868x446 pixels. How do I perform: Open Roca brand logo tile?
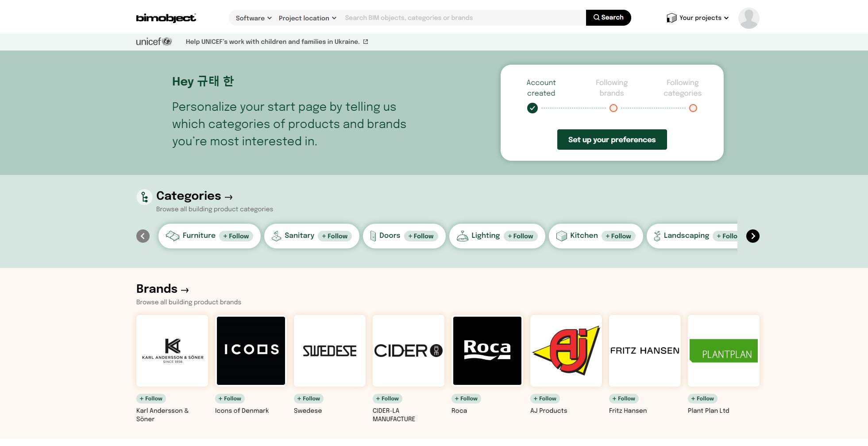pyautogui.click(x=487, y=351)
